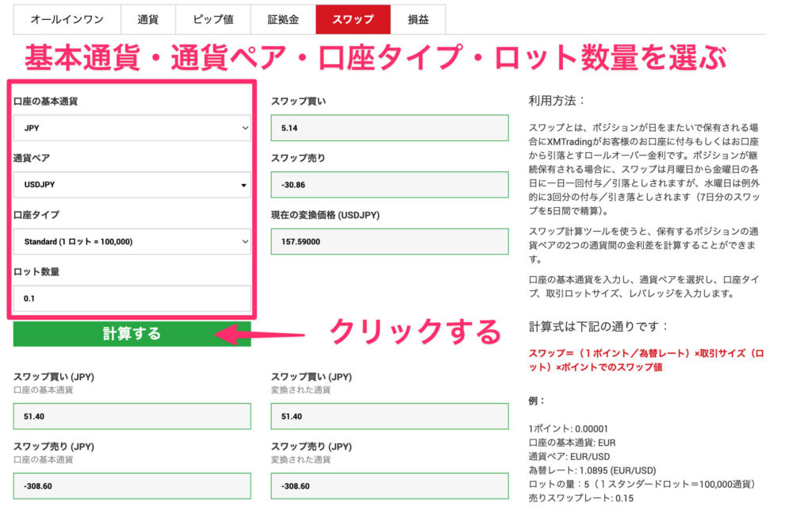
Task: Click the green 計算する button
Action: 132,335
